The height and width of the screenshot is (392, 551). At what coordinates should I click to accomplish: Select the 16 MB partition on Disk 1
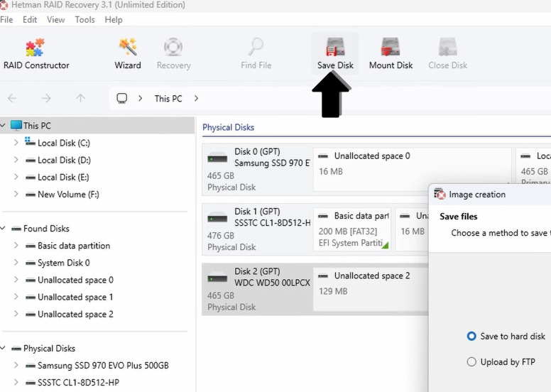413,229
